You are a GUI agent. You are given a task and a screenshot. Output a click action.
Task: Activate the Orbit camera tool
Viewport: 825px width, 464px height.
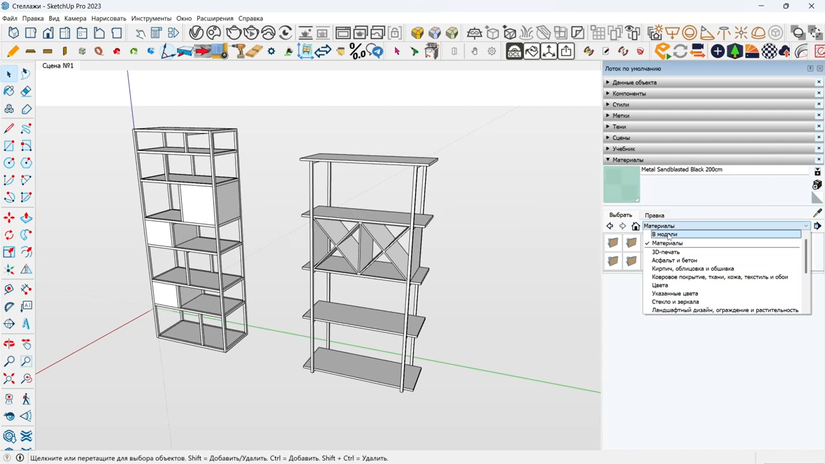9,344
